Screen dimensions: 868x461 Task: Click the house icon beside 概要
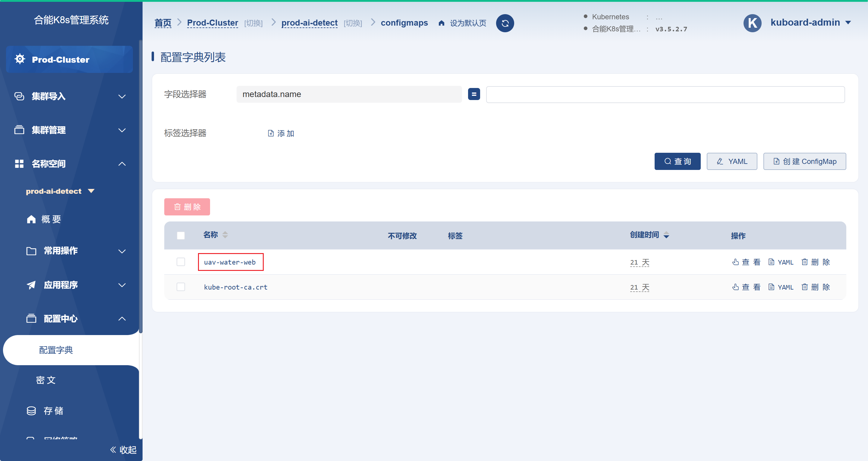point(31,219)
